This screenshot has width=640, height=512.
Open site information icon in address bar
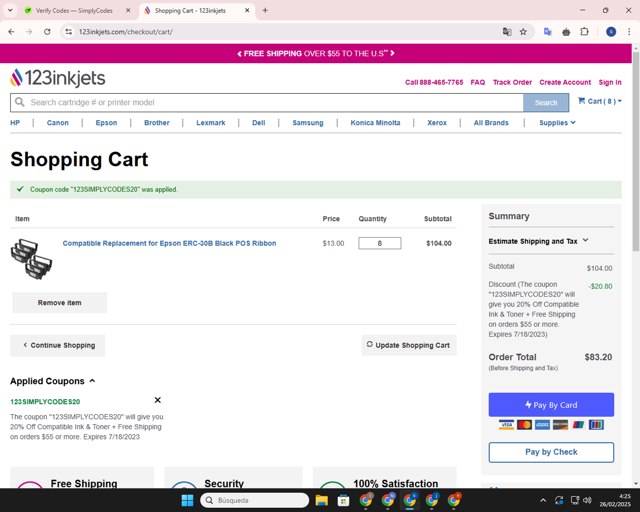69,32
